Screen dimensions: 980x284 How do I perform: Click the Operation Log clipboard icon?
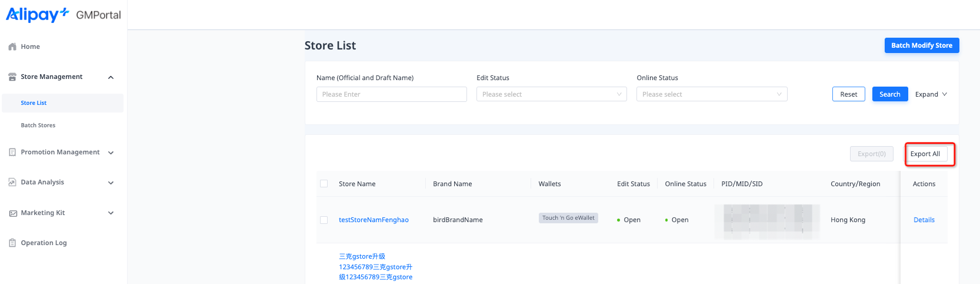pyautogui.click(x=12, y=243)
